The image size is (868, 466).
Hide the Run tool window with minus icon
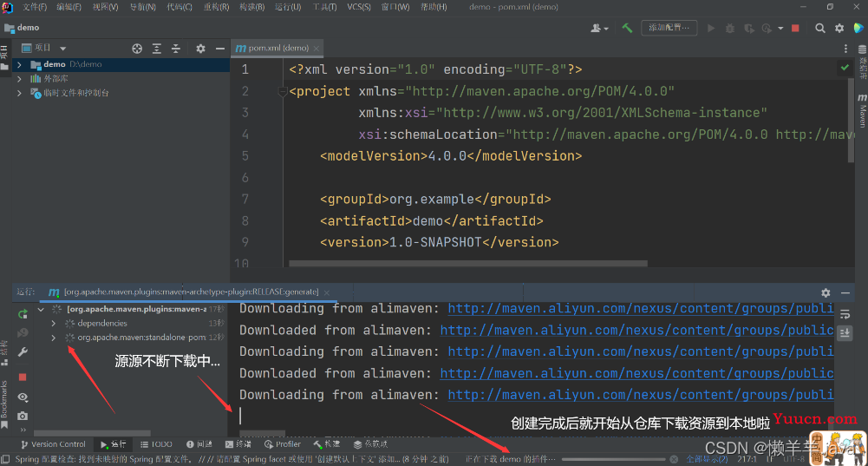pyautogui.click(x=845, y=292)
